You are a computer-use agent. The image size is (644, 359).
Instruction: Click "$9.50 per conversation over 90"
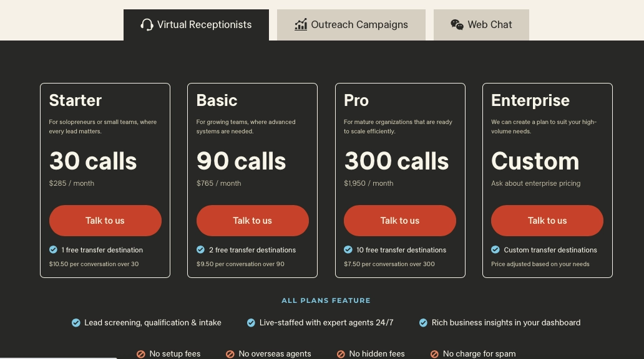(x=240, y=264)
